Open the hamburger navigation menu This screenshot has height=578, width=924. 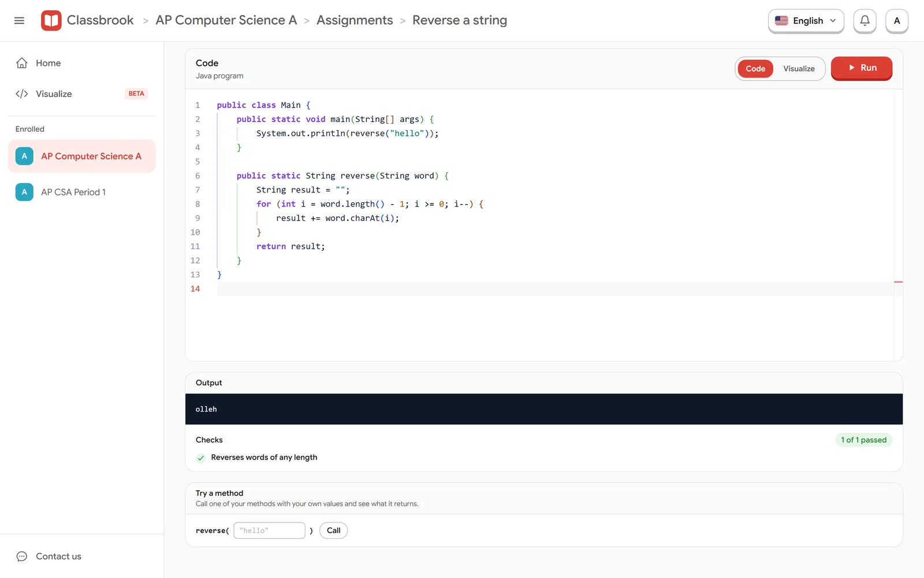coord(19,21)
